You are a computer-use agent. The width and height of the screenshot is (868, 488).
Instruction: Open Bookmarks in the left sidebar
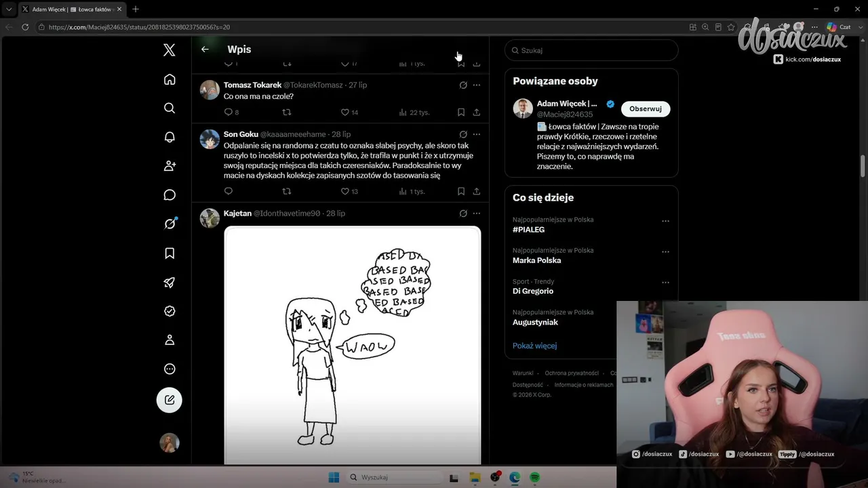(x=170, y=253)
